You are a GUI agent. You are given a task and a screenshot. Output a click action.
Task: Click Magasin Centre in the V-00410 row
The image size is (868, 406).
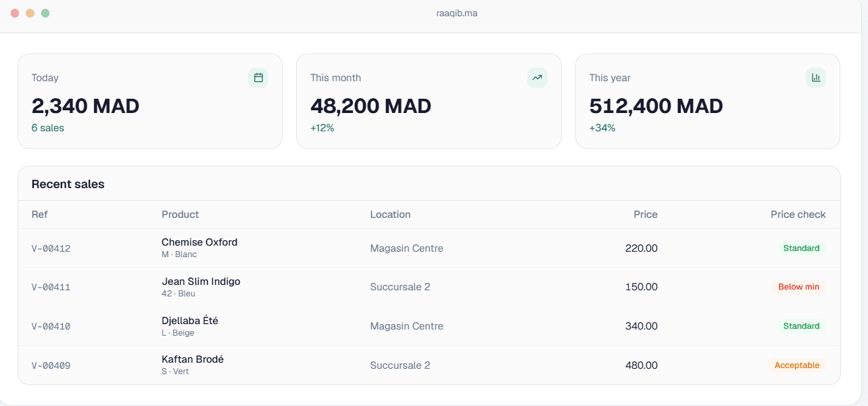coord(407,326)
